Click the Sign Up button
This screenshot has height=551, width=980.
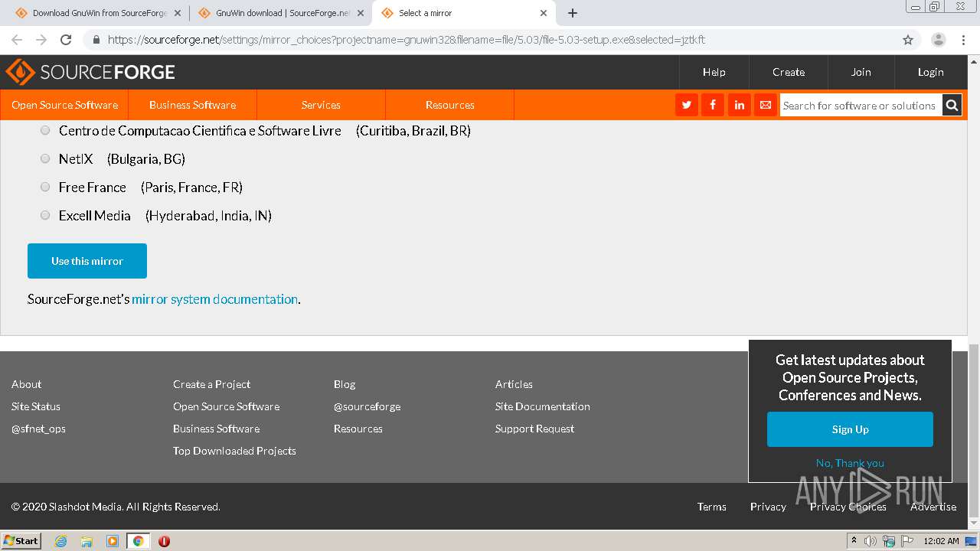850,429
